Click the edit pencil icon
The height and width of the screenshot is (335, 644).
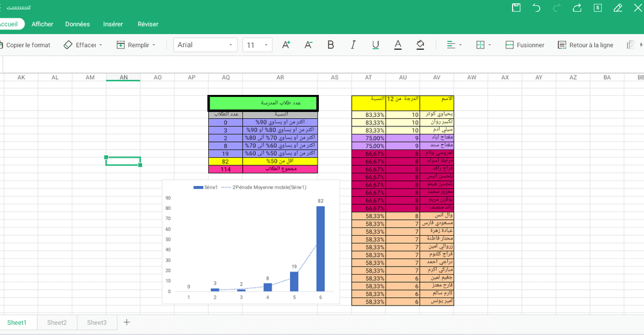(x=618, y=8)
